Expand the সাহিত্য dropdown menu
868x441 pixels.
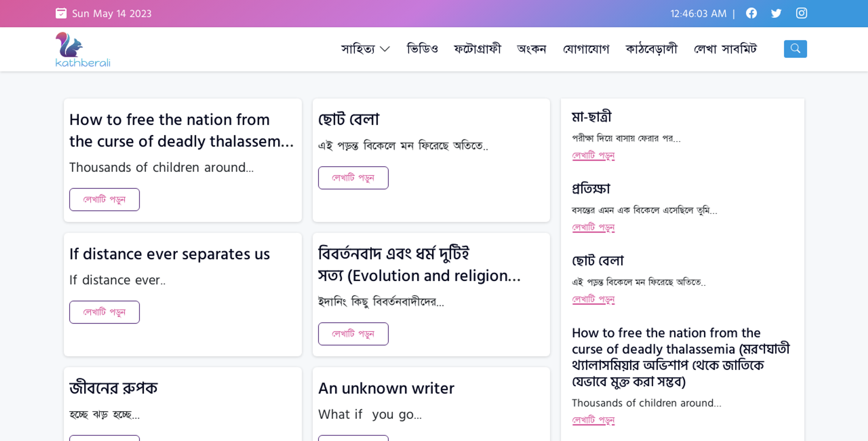tap(365, 49)
